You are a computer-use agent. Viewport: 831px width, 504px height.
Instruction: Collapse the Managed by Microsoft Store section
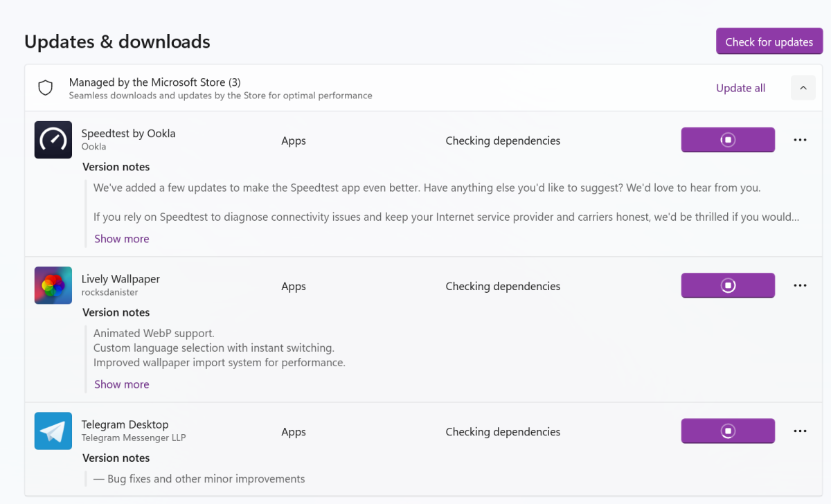pos(803,88)
